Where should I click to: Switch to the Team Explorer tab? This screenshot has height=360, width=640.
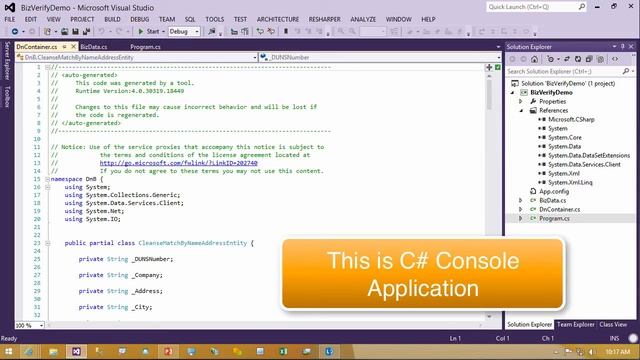pyautogui.click(x=576, y=324)
